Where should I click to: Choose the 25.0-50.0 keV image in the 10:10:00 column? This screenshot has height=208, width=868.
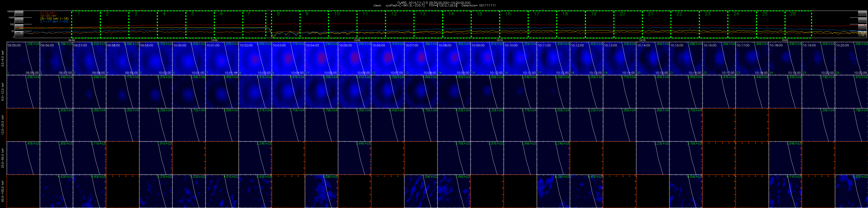pos(521,158)
